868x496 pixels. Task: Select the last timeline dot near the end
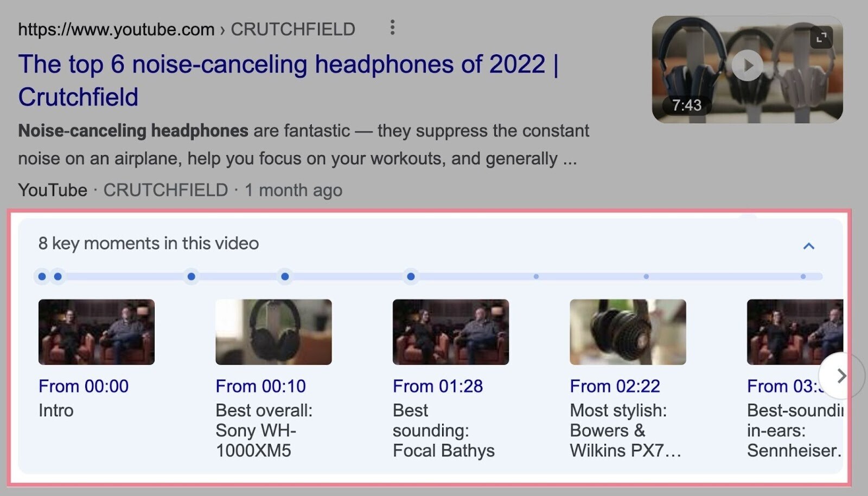(803, 277)
